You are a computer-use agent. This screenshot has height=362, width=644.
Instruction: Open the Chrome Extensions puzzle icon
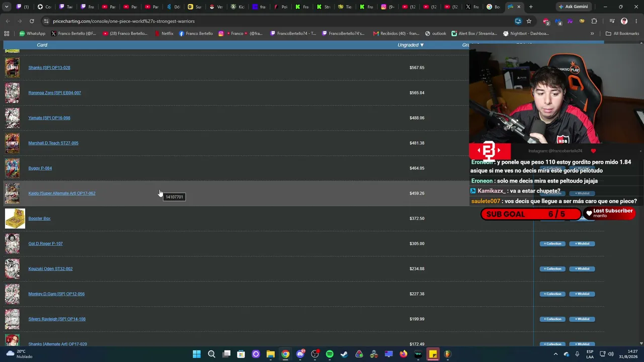pyautogui.click(x=594, y=21)
